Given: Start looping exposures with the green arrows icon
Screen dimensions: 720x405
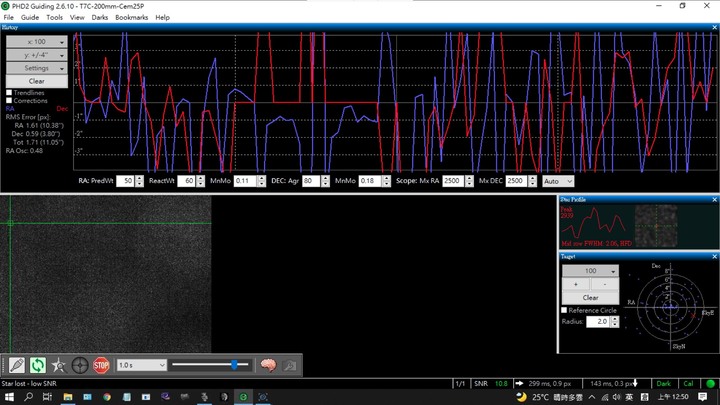Looking at the screenshot, I should [38, 366].
